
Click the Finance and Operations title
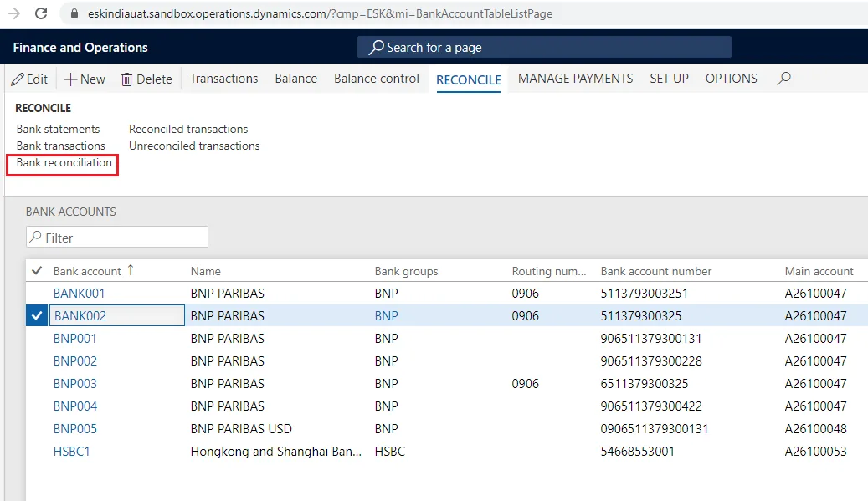[80, 48]
